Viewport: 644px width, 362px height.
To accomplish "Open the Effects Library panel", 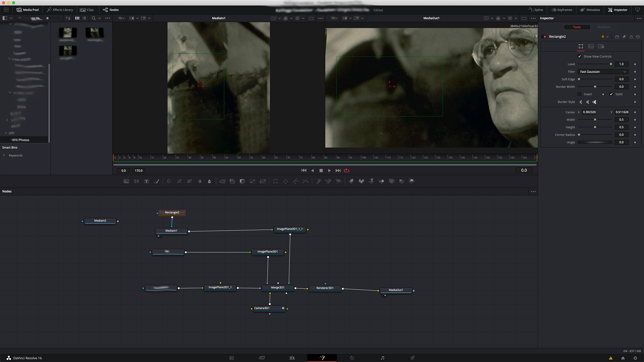I will (x=60, y=10).
